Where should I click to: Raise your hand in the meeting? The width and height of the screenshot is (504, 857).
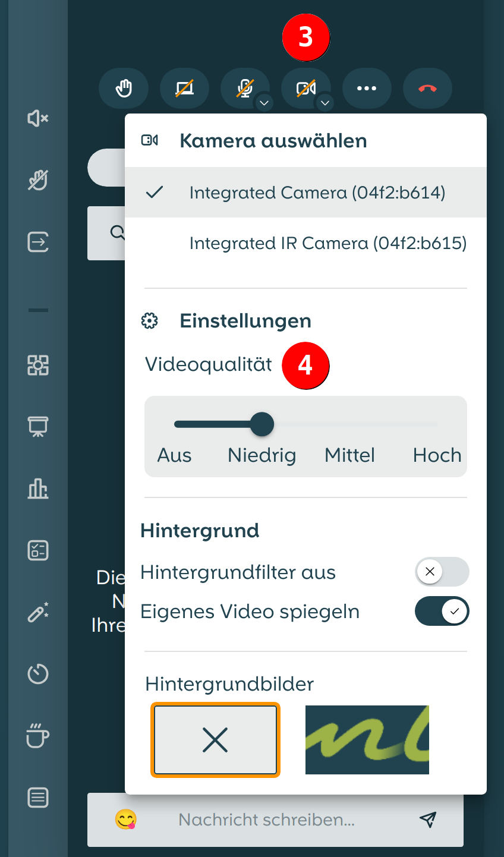coord(124,88)
